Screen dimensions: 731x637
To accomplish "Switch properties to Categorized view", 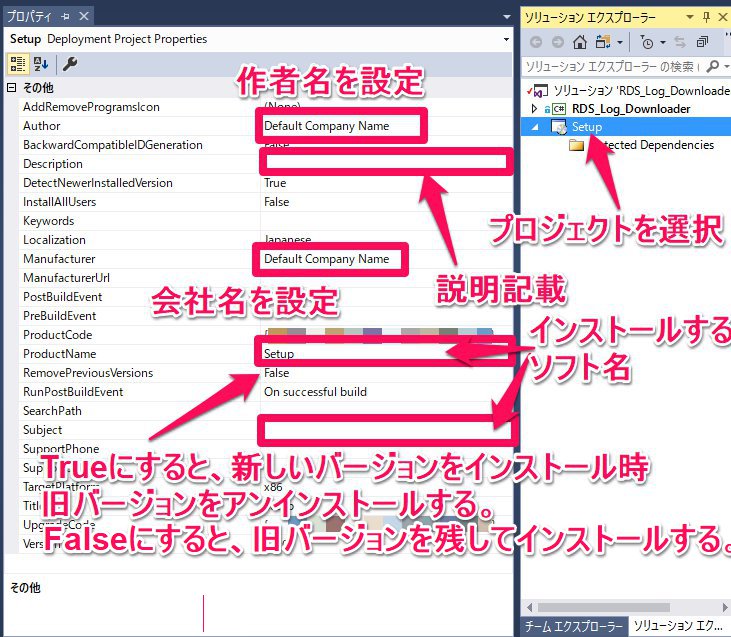I will [18, 64].
